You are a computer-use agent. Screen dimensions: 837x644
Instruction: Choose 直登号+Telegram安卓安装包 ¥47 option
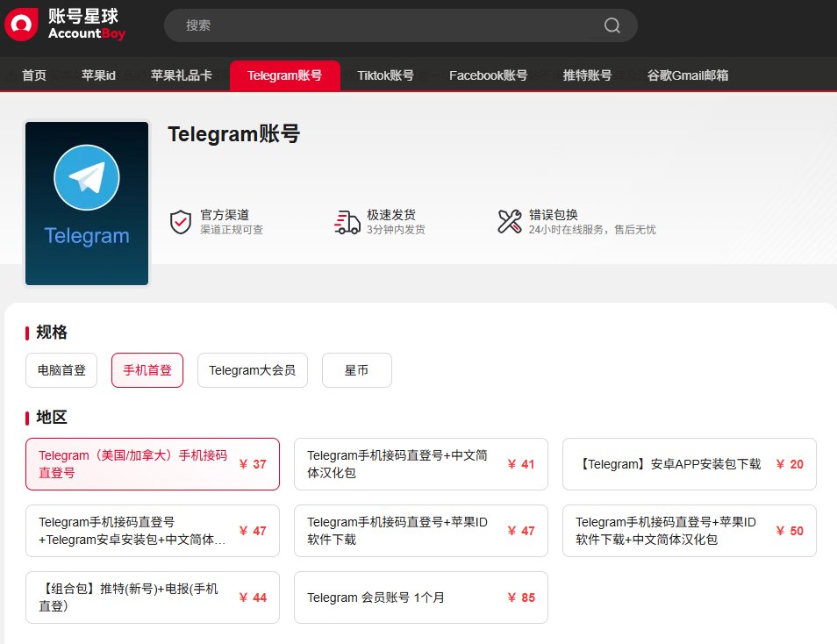click(x=153, y=531)
